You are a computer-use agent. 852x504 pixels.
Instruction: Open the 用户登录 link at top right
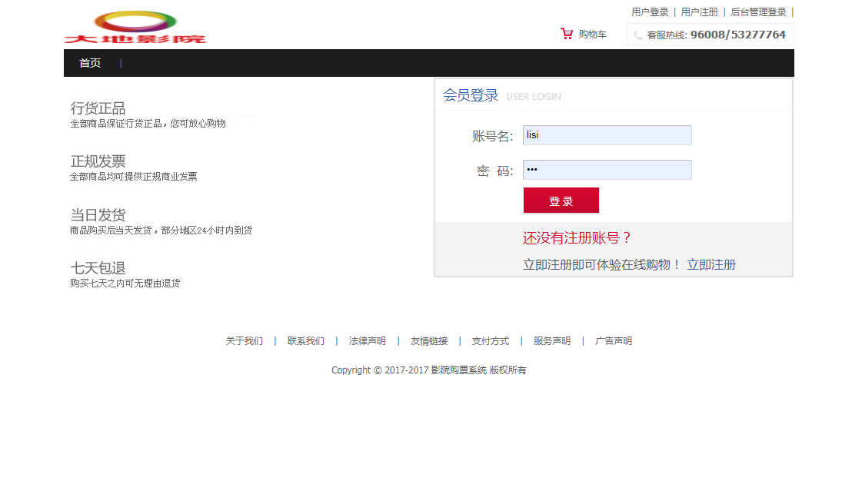650,12
